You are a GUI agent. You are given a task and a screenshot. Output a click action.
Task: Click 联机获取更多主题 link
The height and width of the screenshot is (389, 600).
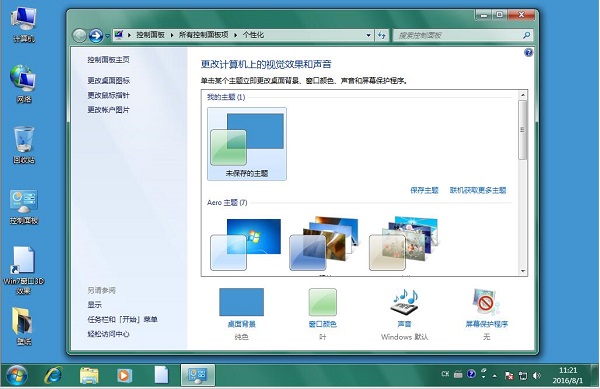[x=478, y=190]
